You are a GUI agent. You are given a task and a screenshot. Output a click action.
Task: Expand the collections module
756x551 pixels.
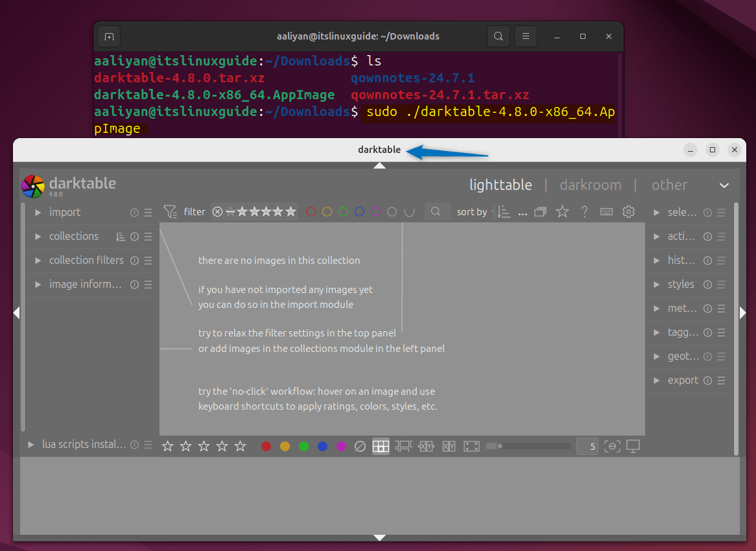pos(73,236)
